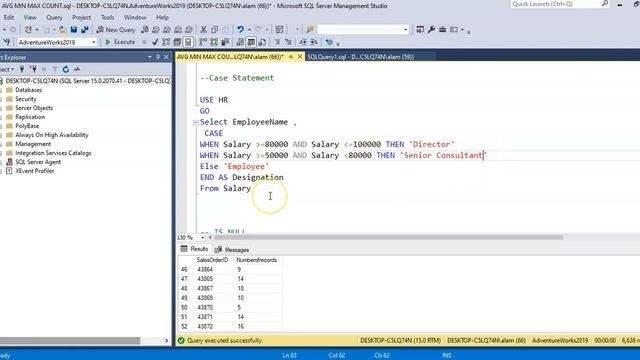Click the Toolbox icon in toolbar

click(442, 29)
